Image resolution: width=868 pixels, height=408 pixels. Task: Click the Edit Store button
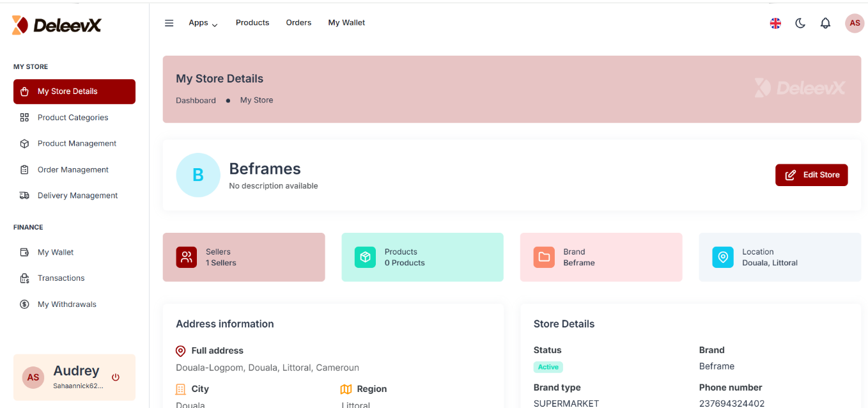(811, 175)
